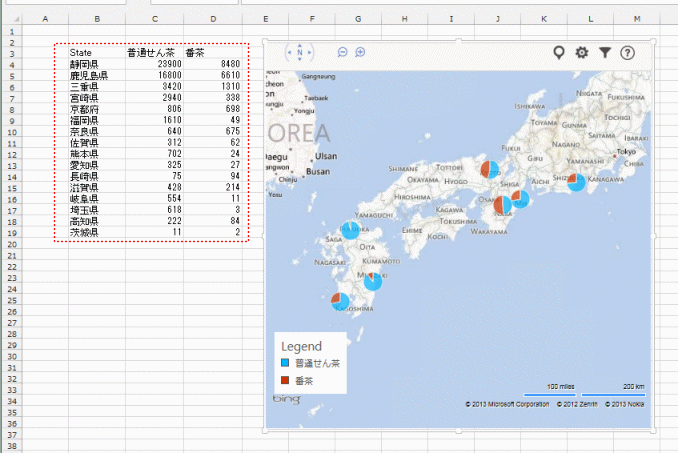Pan map west with compass left arrow
The image size is (678, 453).
[x=288, y=52]
